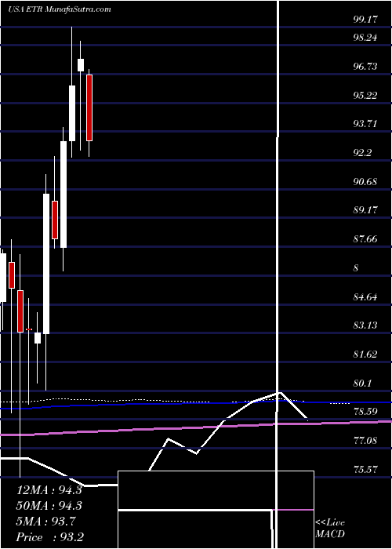Click the white MACD line peak near 80.1
This screenshot has height=549, width=392.
click(x=280, y=393)
